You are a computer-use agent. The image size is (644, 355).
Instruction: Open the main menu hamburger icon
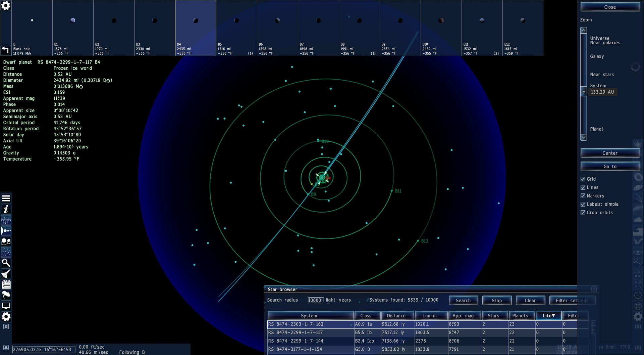pyautogui.click(x=6, y=198)
